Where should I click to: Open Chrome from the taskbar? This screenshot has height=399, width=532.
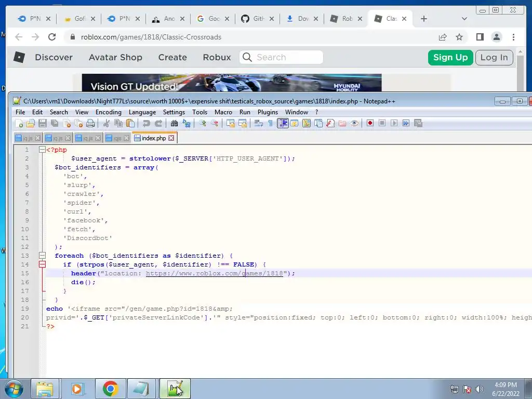pos(110,389)
